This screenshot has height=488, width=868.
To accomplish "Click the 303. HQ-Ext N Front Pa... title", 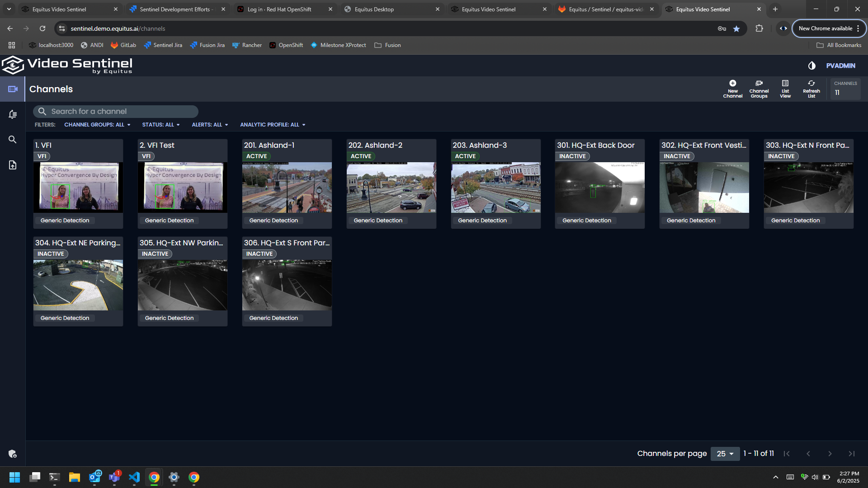I will (807, 145).
